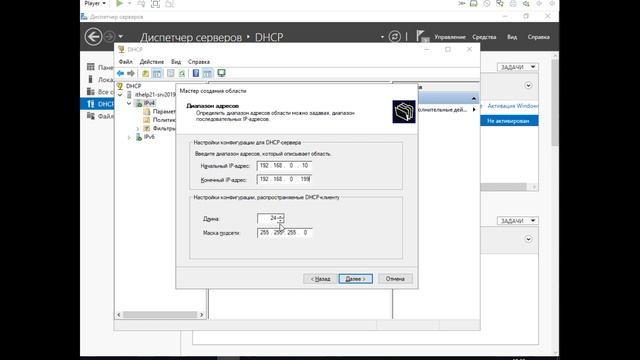The height and width of the screenshot is (360, 640).
Task: Open the Управление menu
Action: pos(450,37)
